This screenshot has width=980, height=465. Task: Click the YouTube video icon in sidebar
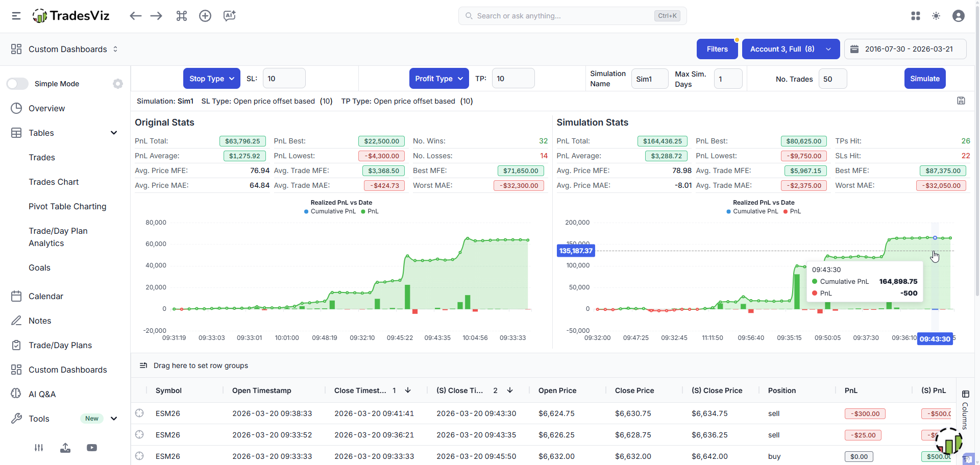pyautogui.click(x=92, y=448)
